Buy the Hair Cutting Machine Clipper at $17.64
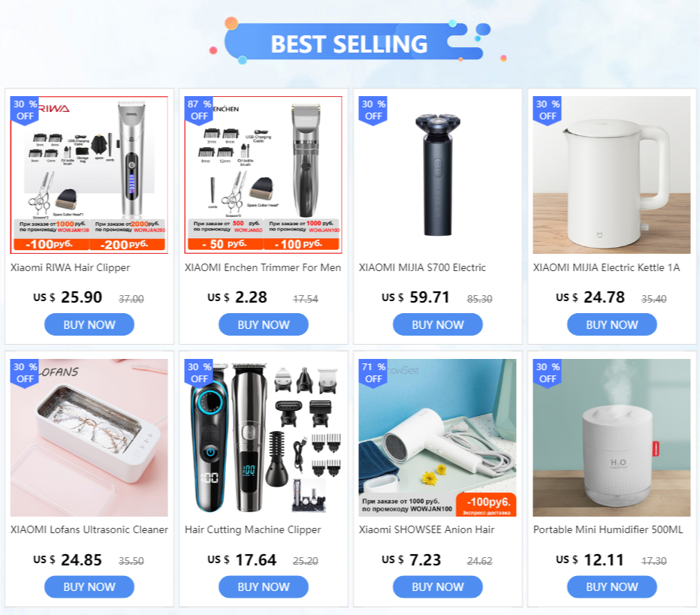Image resolution: width=700 pixels, height=615 pixels. tap(264, 586)
